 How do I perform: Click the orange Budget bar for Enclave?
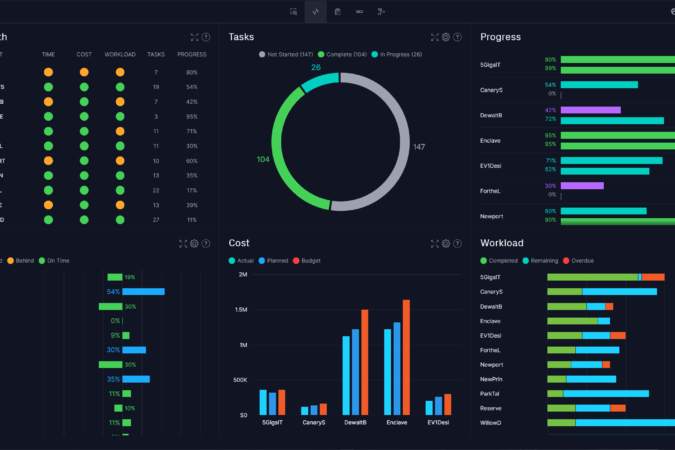(406, 357)
